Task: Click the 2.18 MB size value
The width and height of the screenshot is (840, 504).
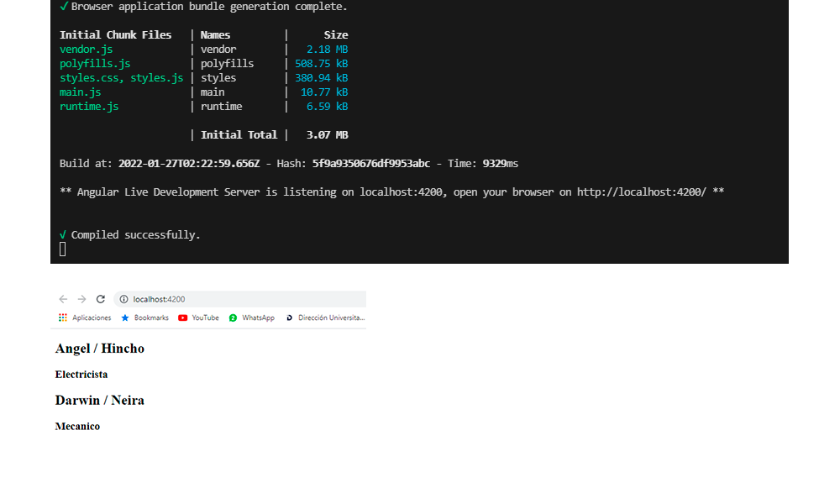Action: [x=327, y=50]
